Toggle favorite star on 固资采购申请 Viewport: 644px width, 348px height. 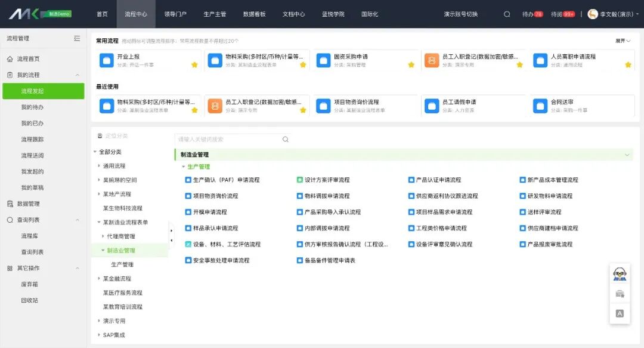point(411,64)
